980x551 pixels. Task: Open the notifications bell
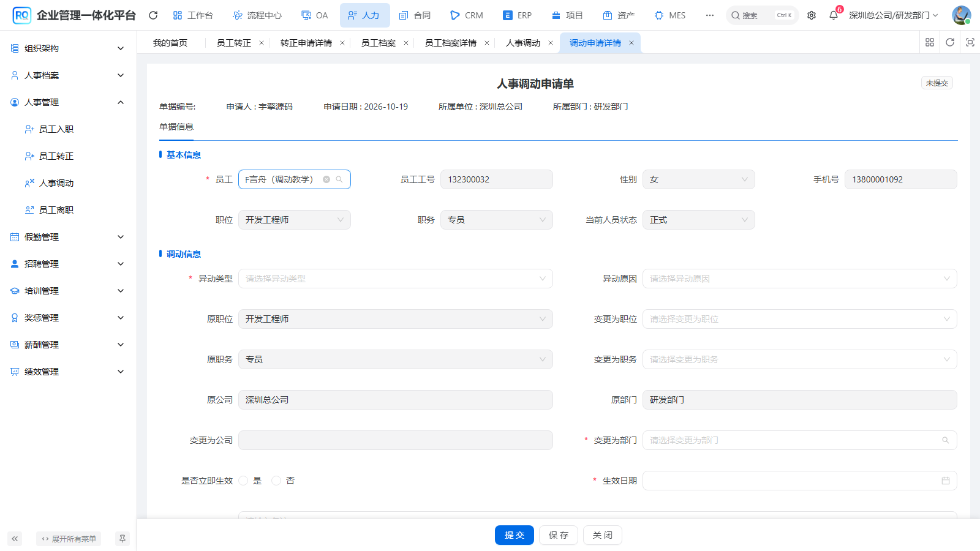click(x=834, y=15)
